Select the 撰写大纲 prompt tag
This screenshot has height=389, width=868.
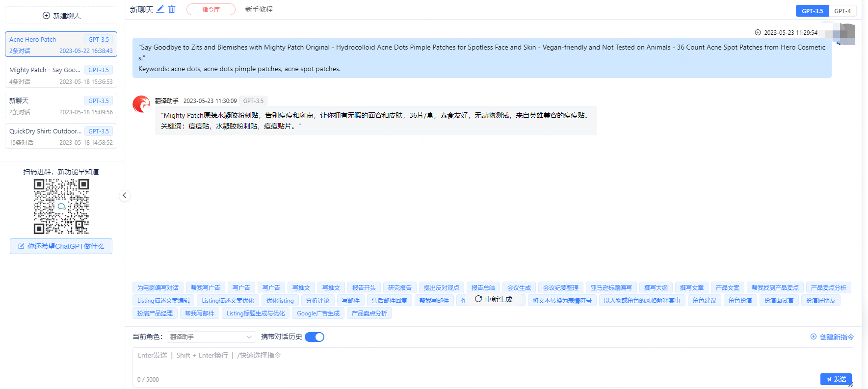pos(656,287)
